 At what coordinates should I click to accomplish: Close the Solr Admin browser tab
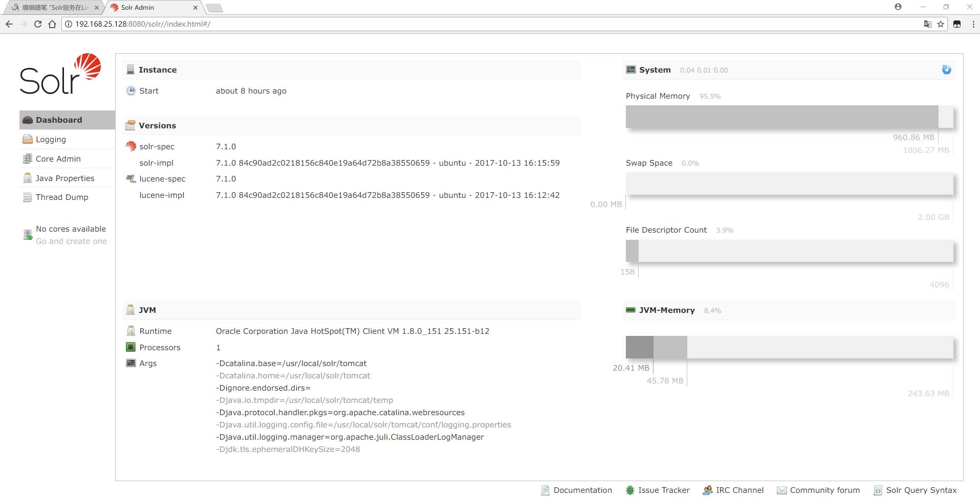[195, 8]
